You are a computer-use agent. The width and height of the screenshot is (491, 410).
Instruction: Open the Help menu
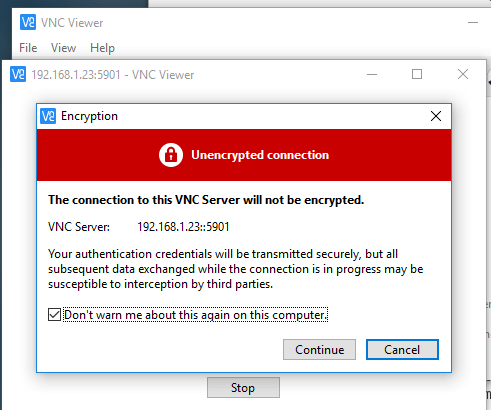(102, 48)
